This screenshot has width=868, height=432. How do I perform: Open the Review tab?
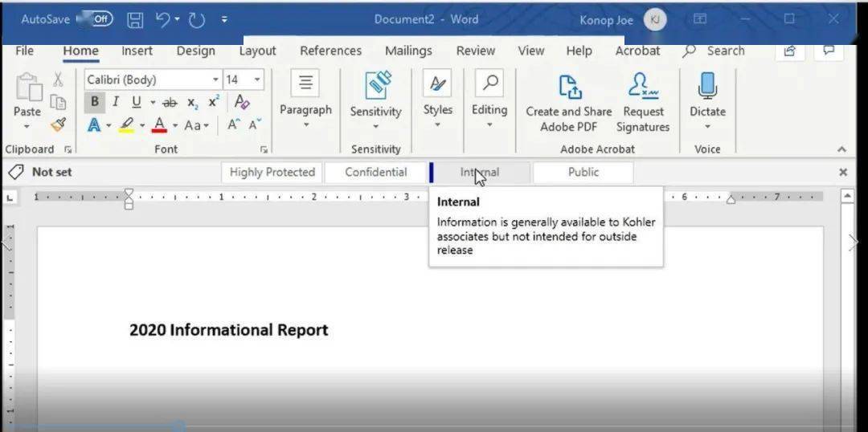tap(476, 51)
